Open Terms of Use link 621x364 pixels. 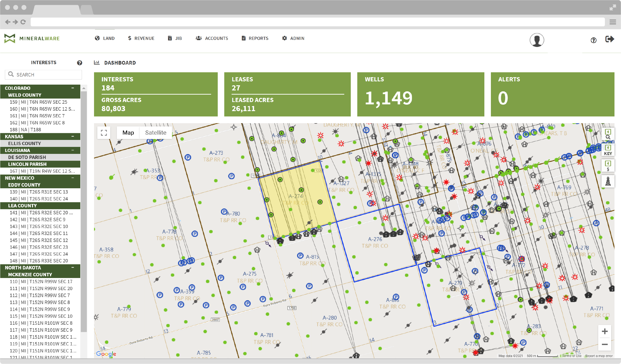coord(572,356)
